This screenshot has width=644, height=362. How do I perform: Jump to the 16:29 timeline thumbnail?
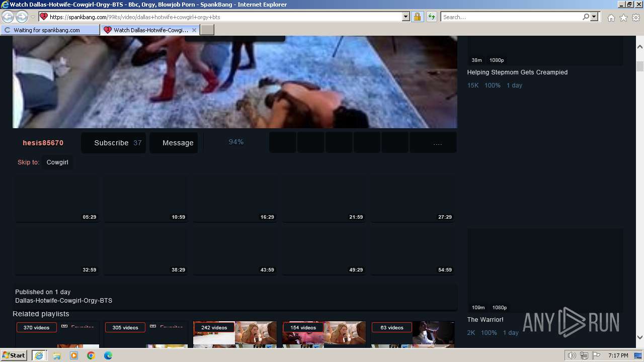pyautogui.click(x=235, y=198)
